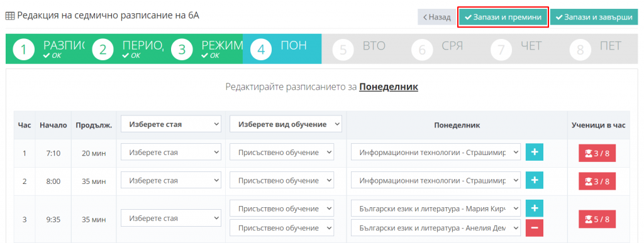Screen dimensions: 644x243
Task: Click the step 1 РАЗПИС circle
Action: pyautogui.click(x=23, y=50)
